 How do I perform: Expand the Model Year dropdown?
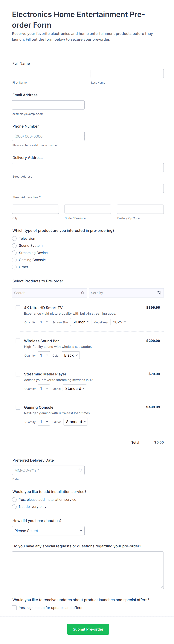pos(119,322)
